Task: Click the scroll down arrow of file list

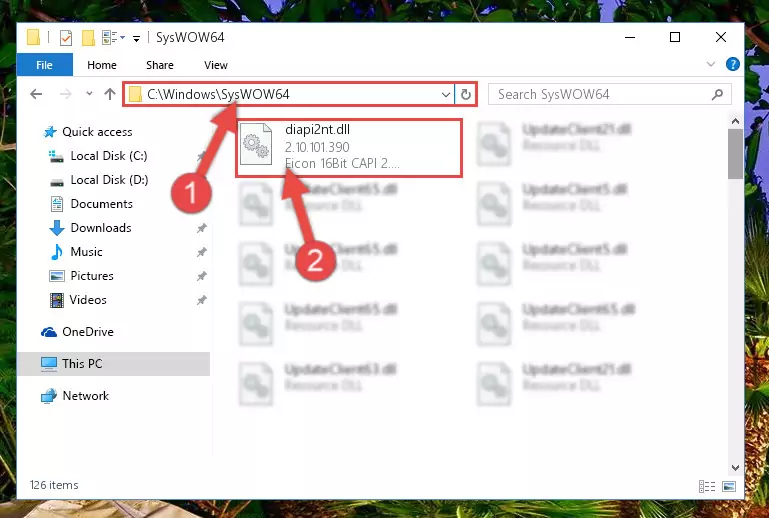Action: [x=735, y=468]
